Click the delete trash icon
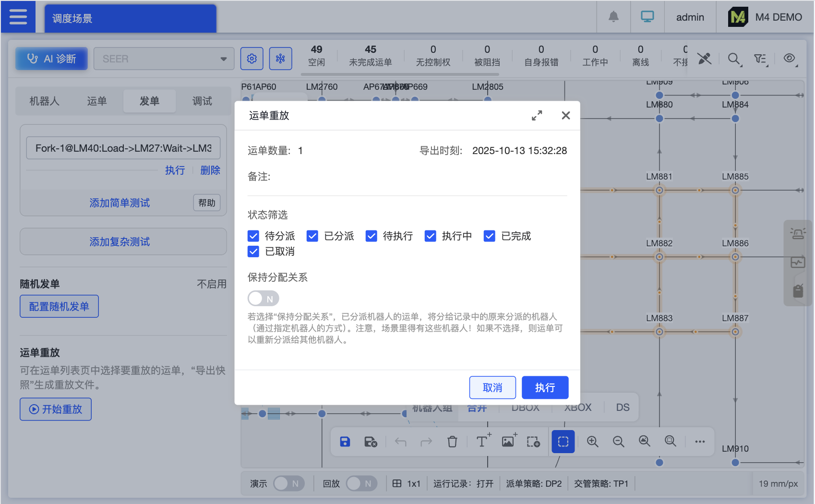815x504 pixels. [452, 442]
